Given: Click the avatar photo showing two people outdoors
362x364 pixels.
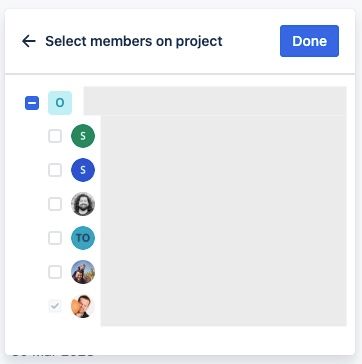Looking at the screenshot, I should pyautogui.click(x=83, y=272).
